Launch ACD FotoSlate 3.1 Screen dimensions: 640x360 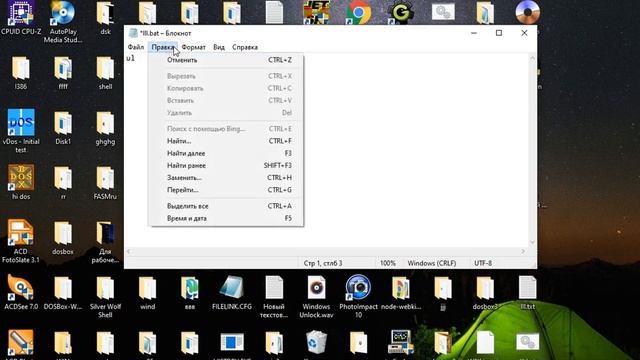pyautogui.click(x=21, y=242)
